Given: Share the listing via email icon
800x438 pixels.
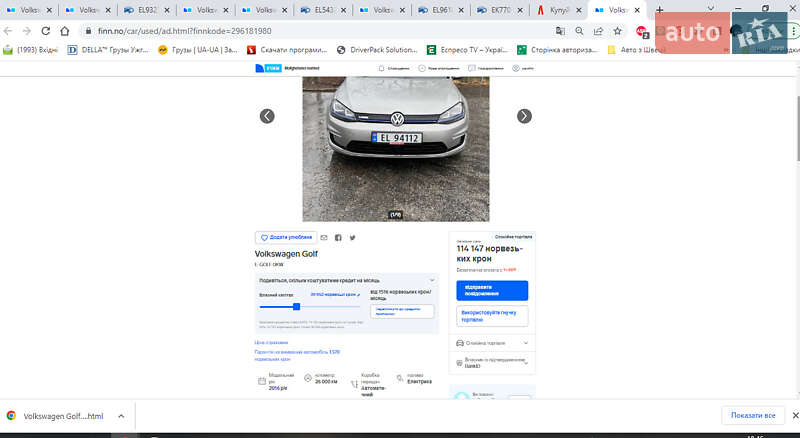Looking at the screenshot, I should pyautogui.click(x=324, y=238).
